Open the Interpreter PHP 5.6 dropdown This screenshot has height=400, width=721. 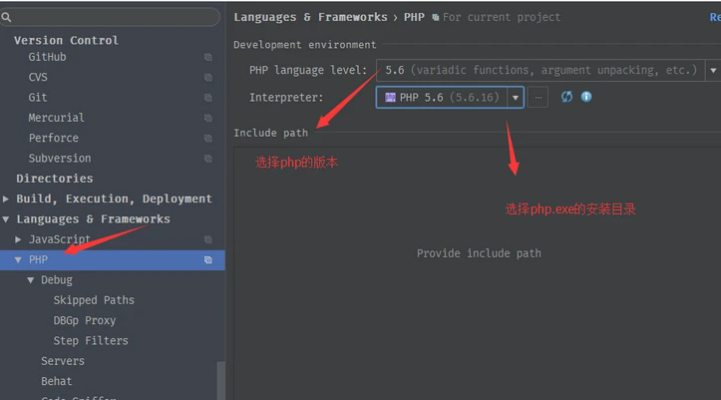click(x=515, y=97)
